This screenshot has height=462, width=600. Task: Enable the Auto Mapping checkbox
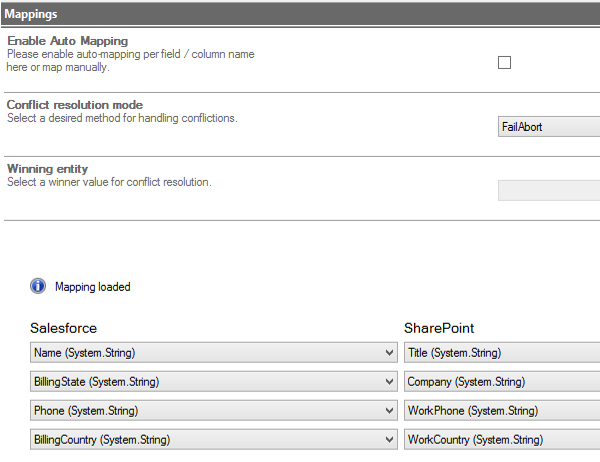(504, 62)
